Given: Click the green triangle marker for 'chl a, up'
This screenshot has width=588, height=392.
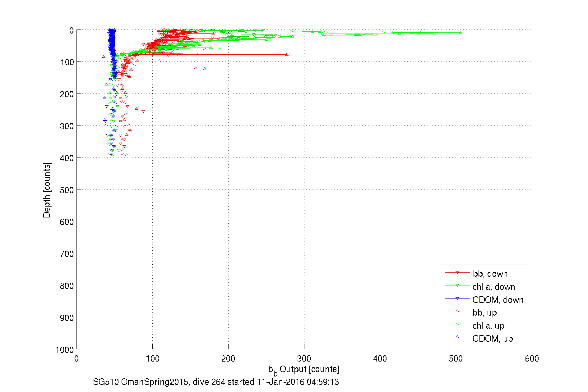Looking at the screenshot, I should tap(457, 324).
